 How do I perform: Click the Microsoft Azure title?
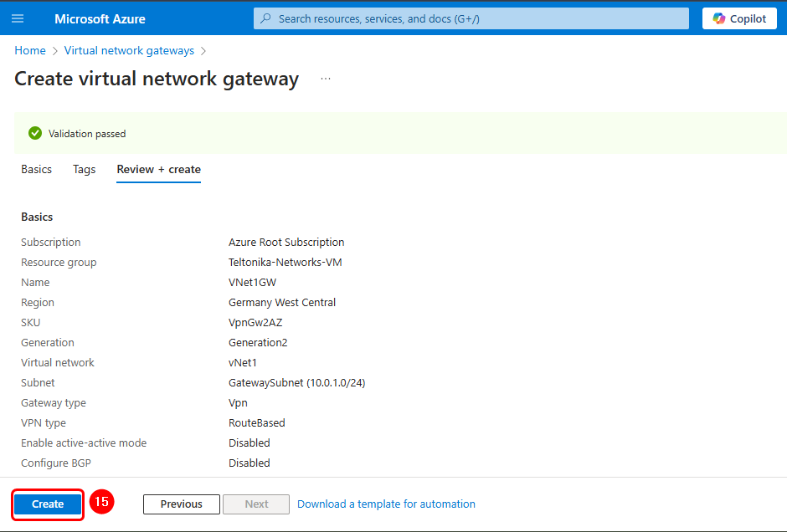[x=100, y=18]
